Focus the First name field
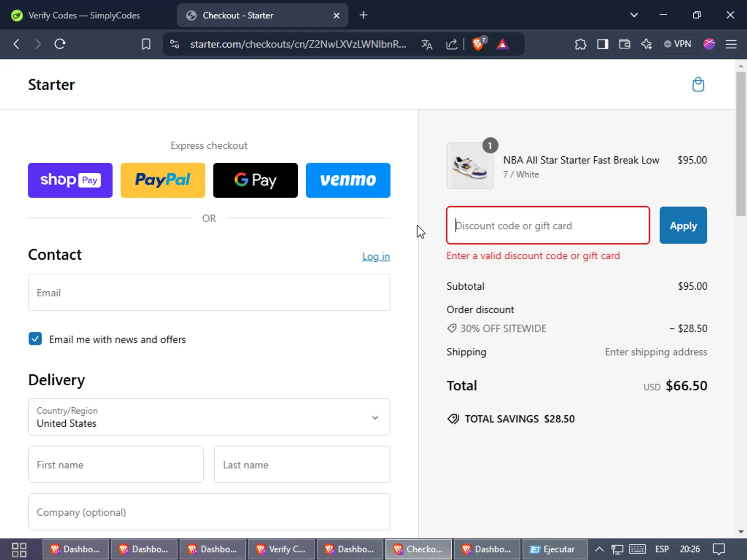Image resolution: width=747 pixels, height=560 pixels. (116, 464)
